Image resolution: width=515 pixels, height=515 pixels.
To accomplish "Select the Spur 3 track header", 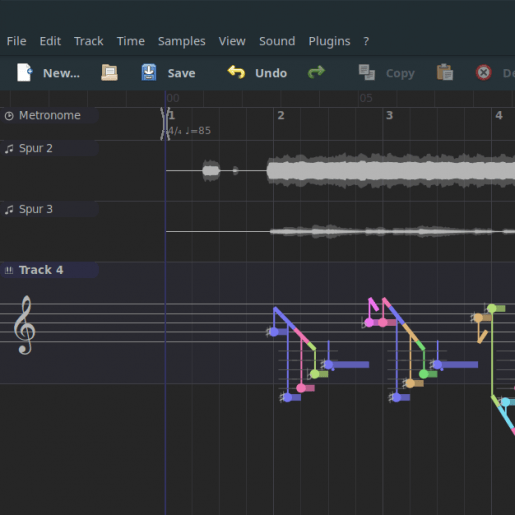I will click(49, 209).
